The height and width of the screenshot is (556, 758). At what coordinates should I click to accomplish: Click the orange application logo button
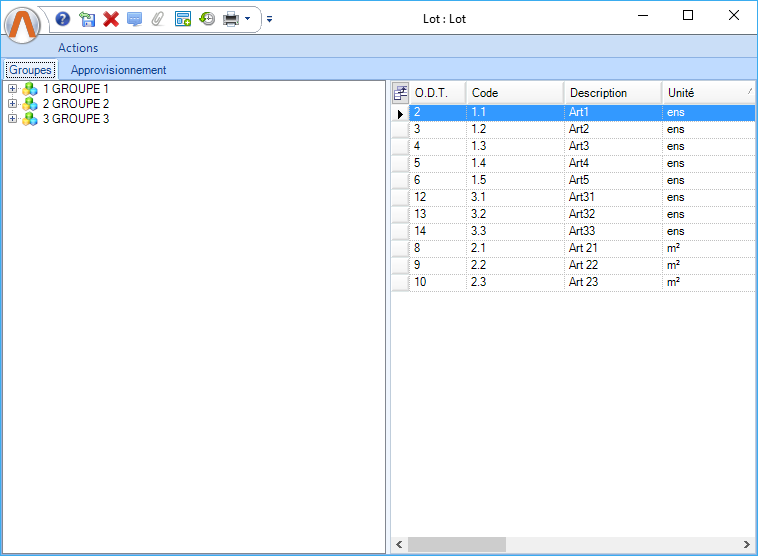point(23,24)
